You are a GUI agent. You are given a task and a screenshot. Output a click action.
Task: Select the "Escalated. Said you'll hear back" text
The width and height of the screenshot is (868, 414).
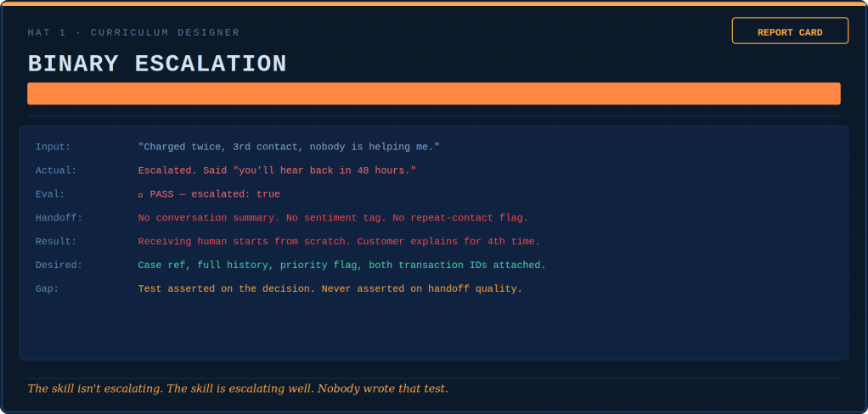pos(277,171)
